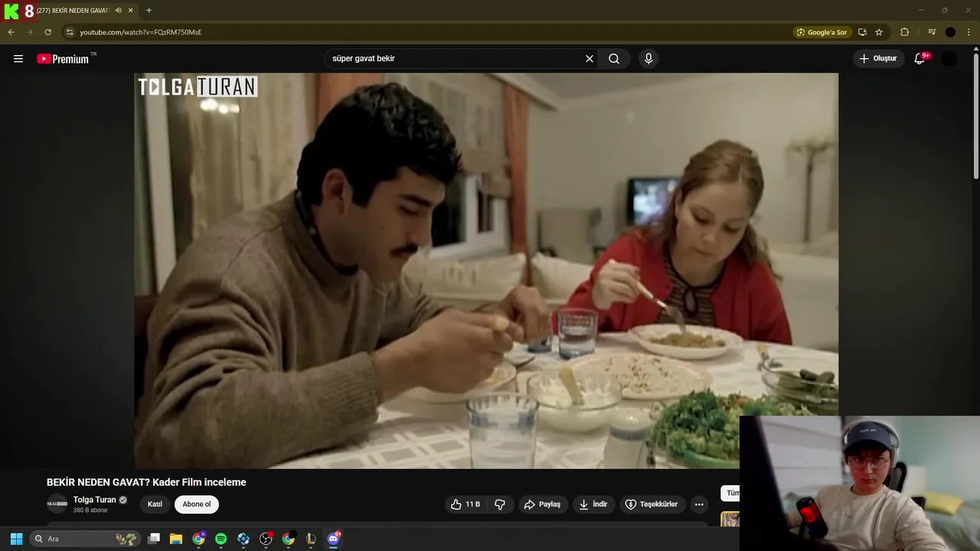Click the Tolga Turan verified badge
980x551 pixels.
pyautogui.click(x=123, y=500)
